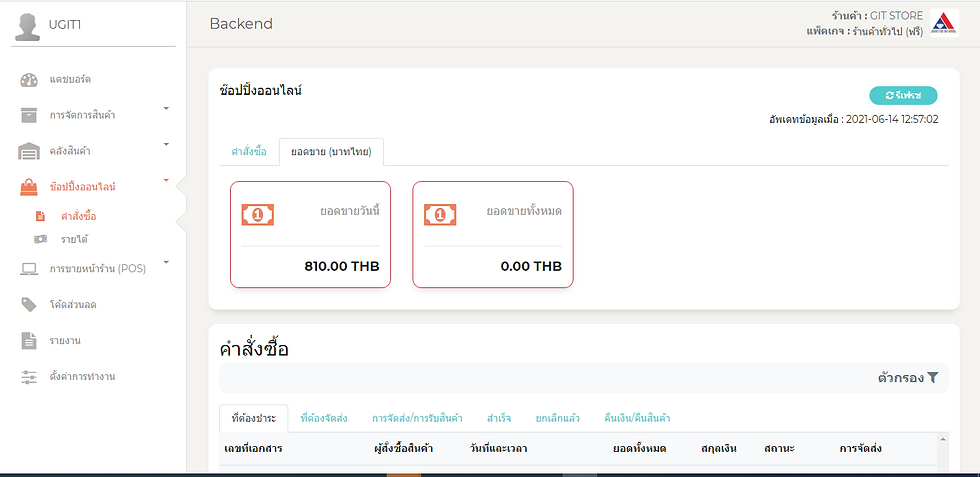Open โค้ดส่วนลด in the sidebar
The image size is (980, 477).
[72, 305]
